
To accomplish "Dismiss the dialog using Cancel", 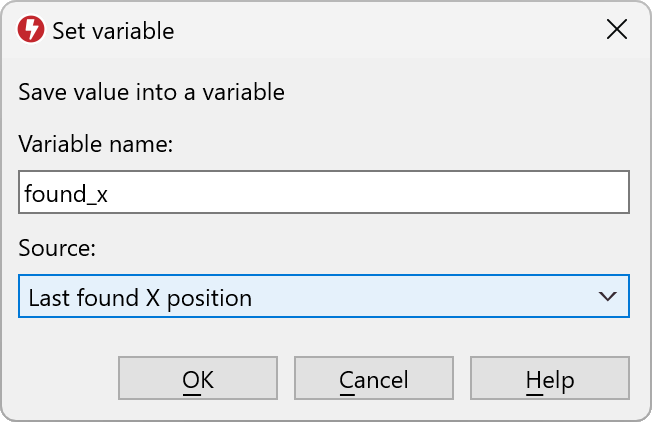I will [374, 380].
